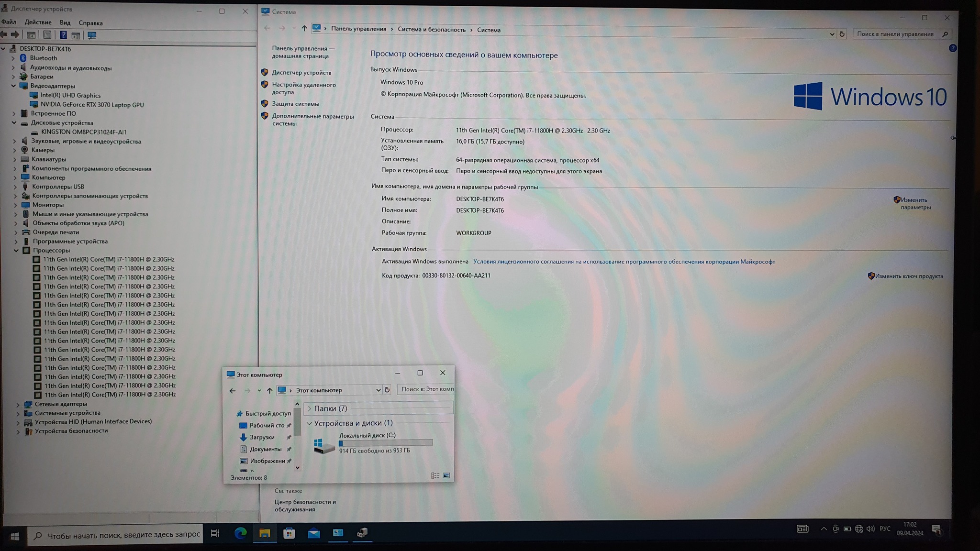Open address dropdown in Этот компьютер window
Viewport: 980px width, 551px height.
[378, 390]
